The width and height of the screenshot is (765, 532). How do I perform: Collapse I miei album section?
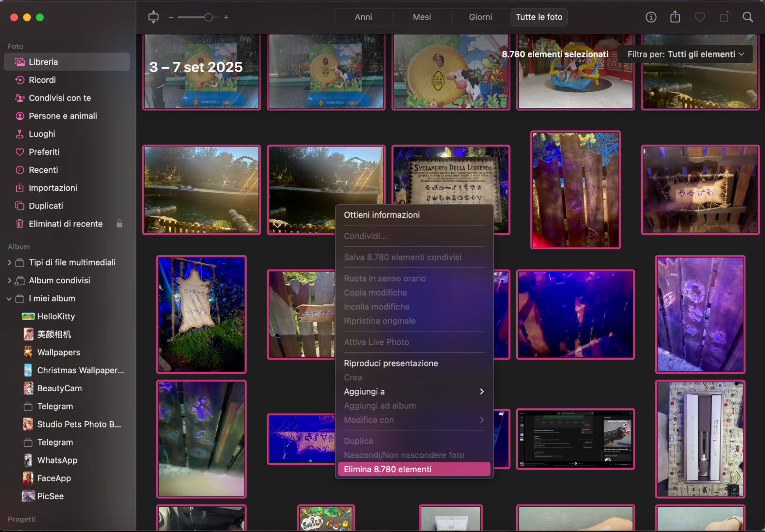click(9, 299)
